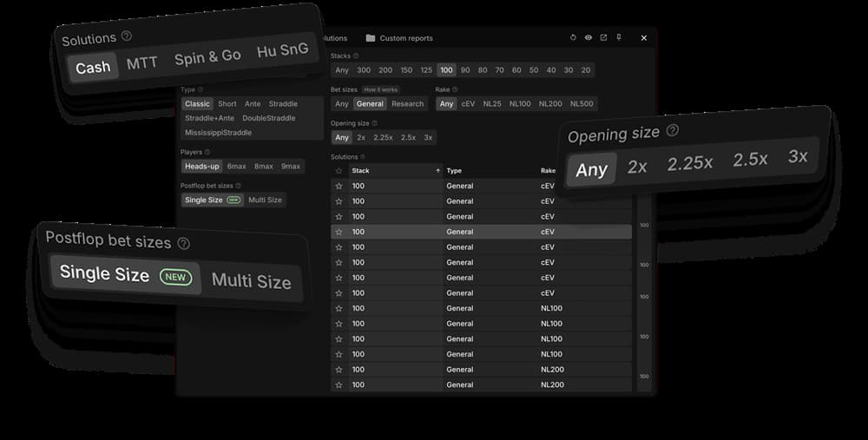Select Short game type

pos(227,103)
